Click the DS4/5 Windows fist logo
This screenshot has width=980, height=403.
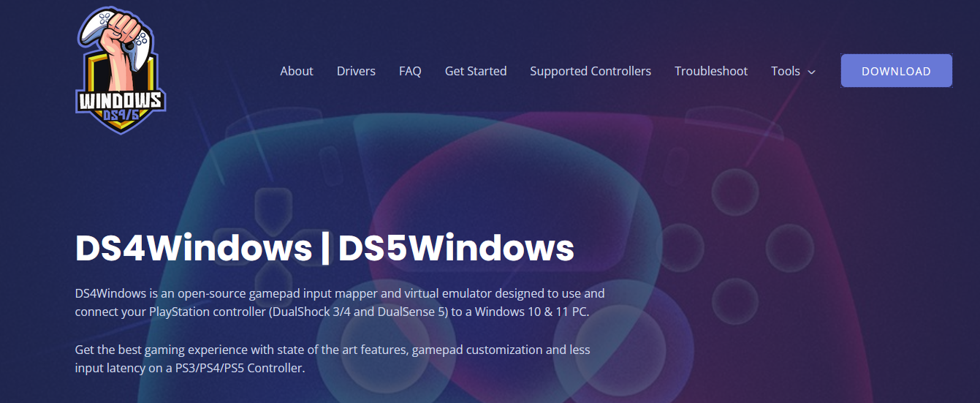click(121, 71)
